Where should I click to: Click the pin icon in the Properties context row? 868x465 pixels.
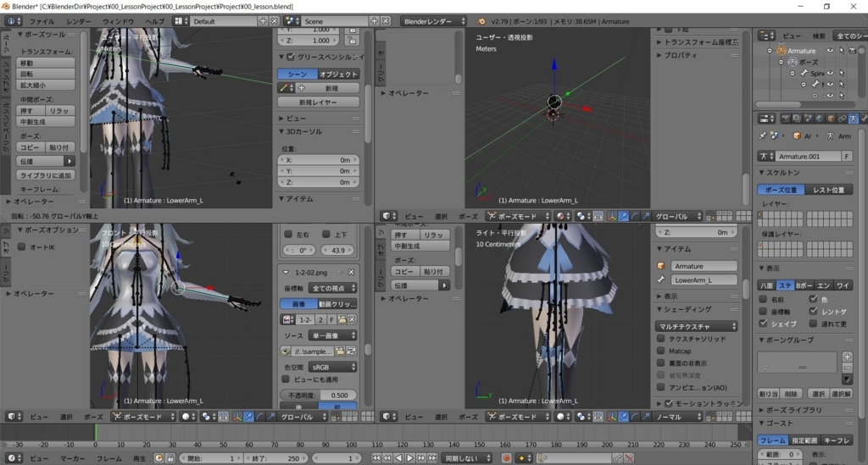tap(762, 136)
